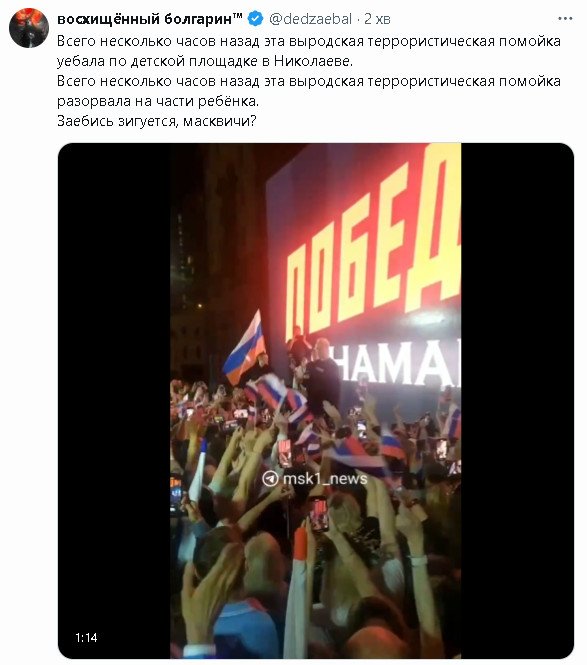Image resolution: width=587 pixels, height=665 pixels.
Task: Open the tweet's three-dot more menu
Action: [565, 19]
